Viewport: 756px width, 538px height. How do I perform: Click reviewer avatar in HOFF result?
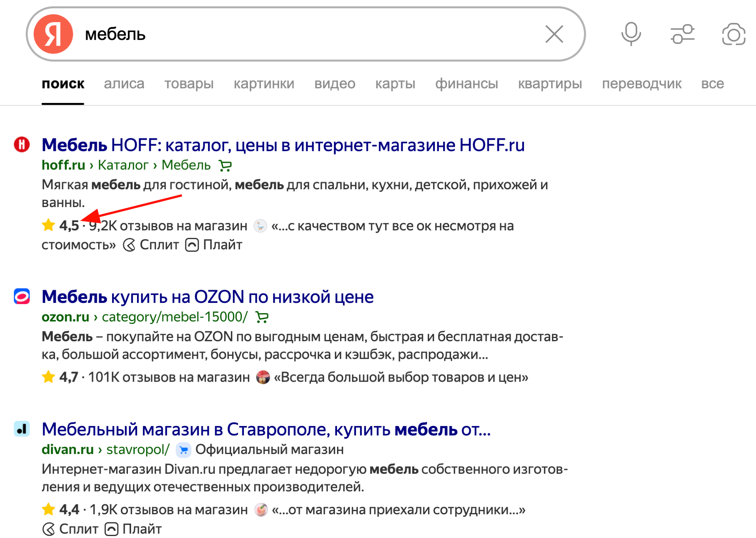point(260,226)
